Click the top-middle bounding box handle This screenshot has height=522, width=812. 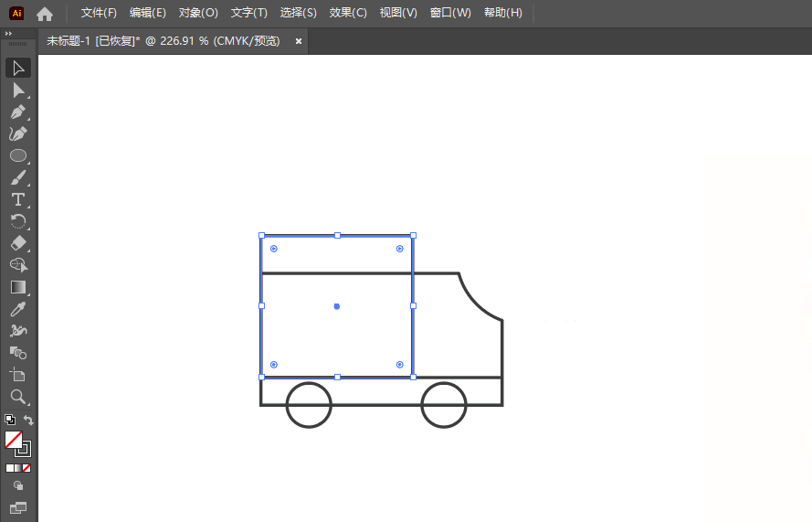(338, 235)
